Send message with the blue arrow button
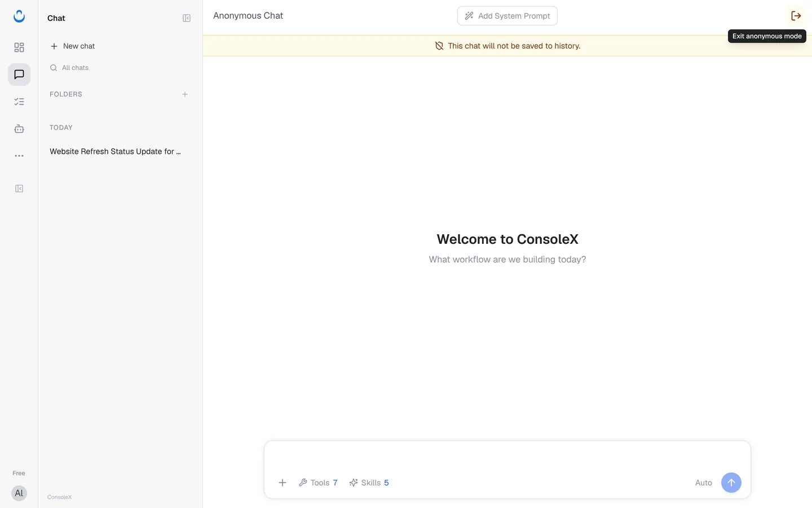 731,483
